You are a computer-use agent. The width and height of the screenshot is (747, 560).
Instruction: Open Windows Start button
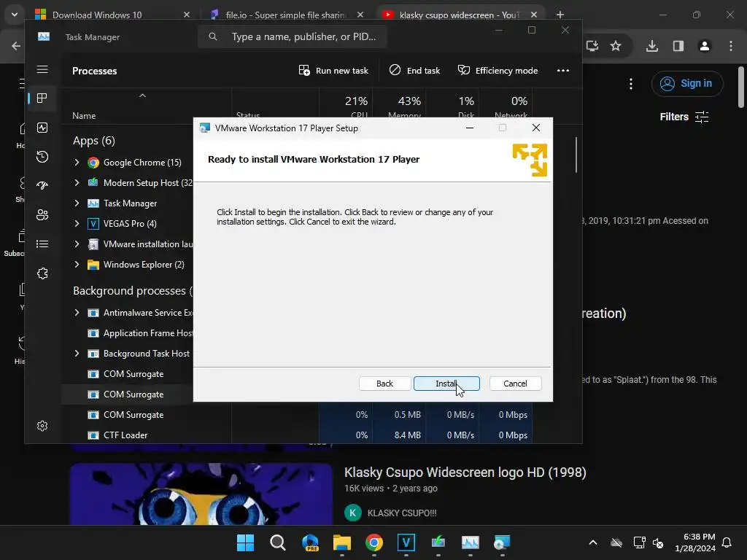[x=245, y=542]
